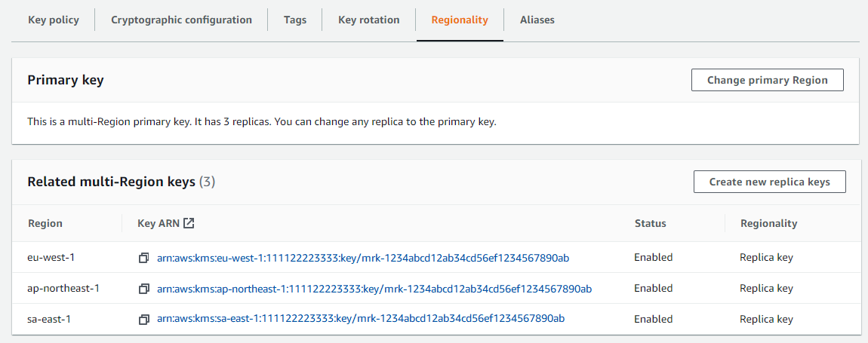Go to the Key rotation tab
Screen dimensions: 868x343
pyautogui.click(x=368, y=20)
